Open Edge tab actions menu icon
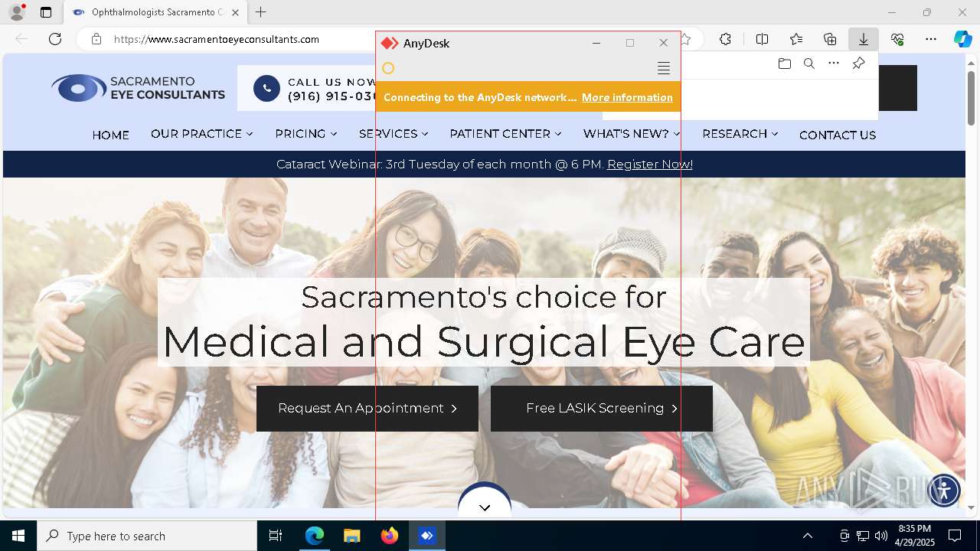The height and width of the screenshot is (551, 980). (x=46, y=12)
